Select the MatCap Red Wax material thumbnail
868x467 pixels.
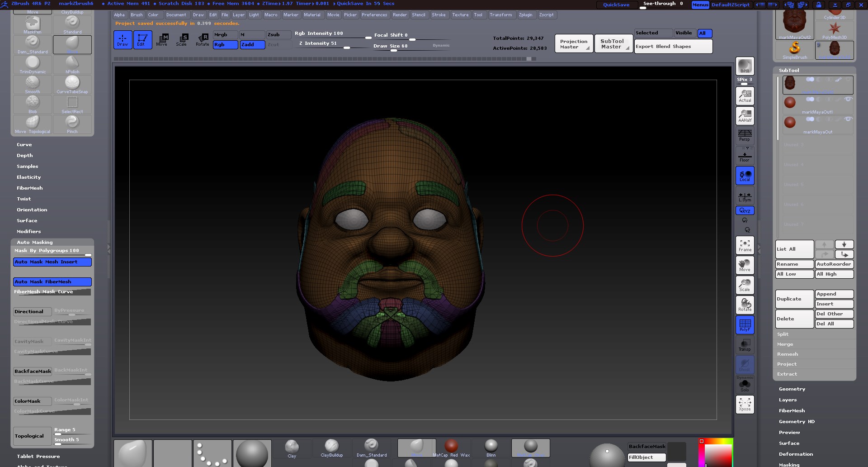coord(452,448)
